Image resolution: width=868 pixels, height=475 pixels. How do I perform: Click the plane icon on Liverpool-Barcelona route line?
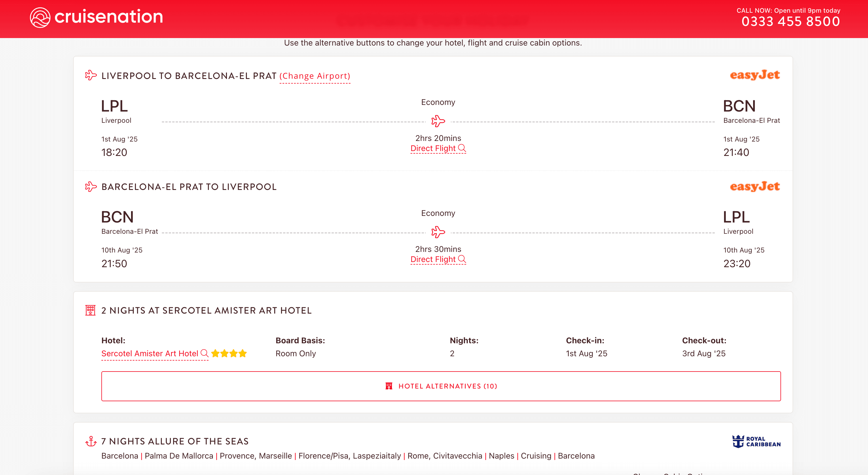(438, 121)
